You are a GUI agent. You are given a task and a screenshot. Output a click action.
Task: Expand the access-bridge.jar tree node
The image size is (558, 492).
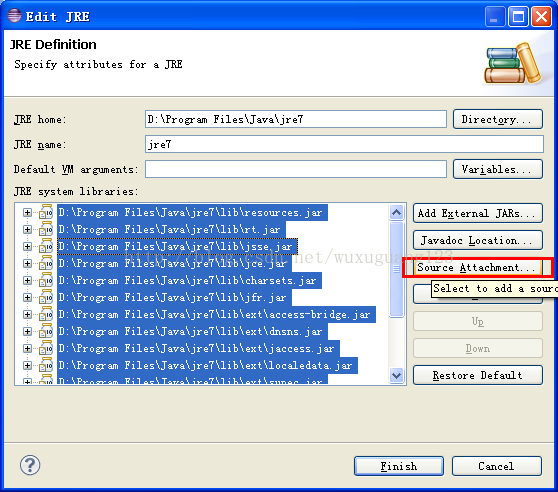pyautogui.click(x=27, y=314)
